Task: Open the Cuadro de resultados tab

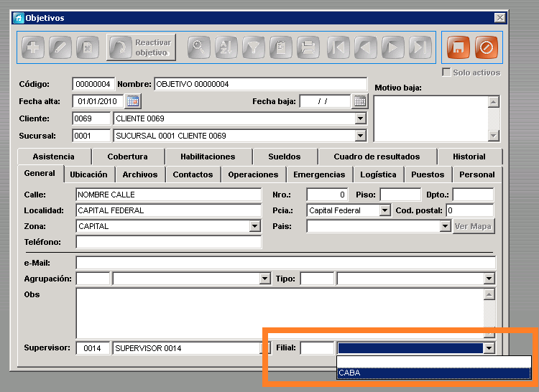Action: point(377,157)
